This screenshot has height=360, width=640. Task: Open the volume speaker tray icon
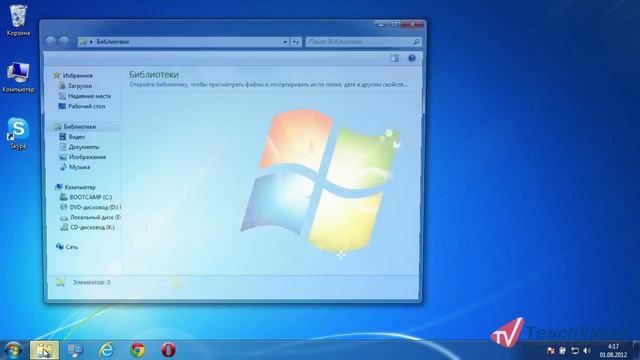(587, 351)
